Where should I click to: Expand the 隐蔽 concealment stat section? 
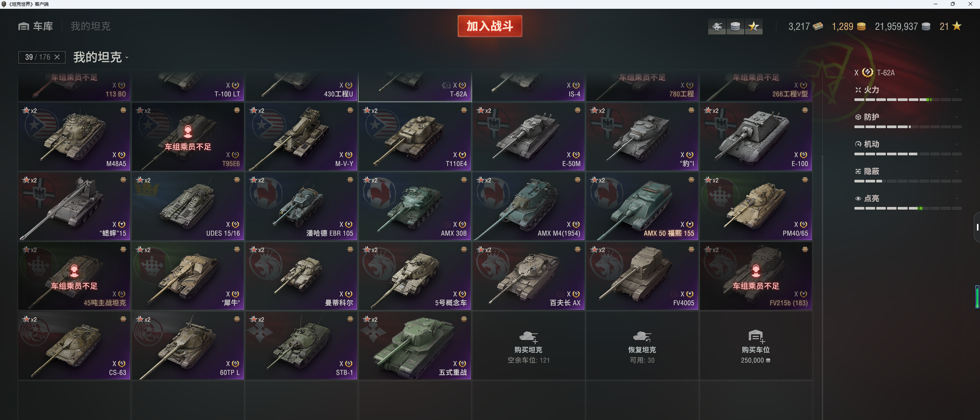[908, 171]
